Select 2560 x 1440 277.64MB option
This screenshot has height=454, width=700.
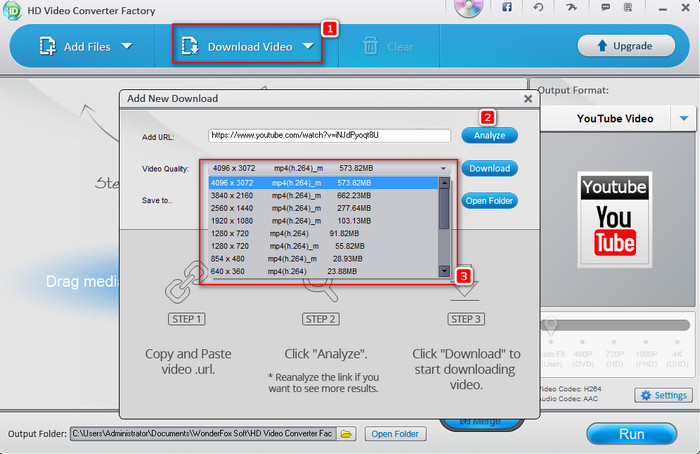pyautogui.click(x=323, y=208)
